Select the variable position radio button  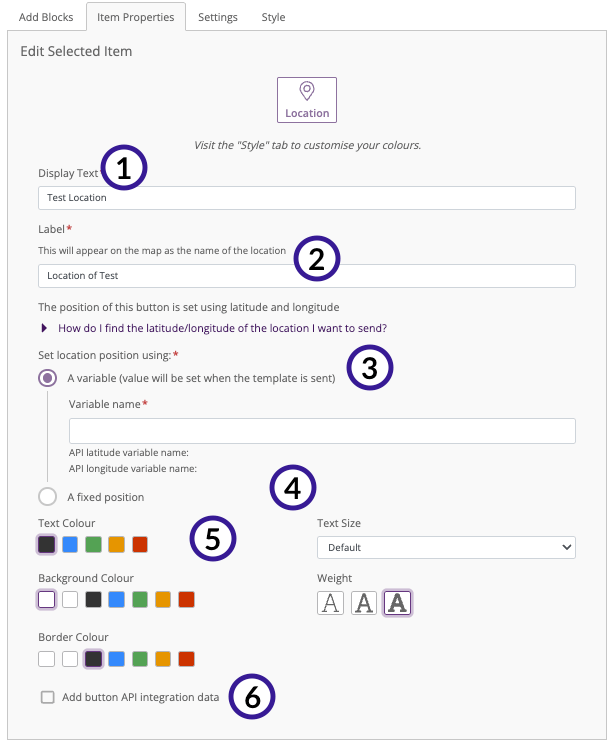[x=47, y=378]
